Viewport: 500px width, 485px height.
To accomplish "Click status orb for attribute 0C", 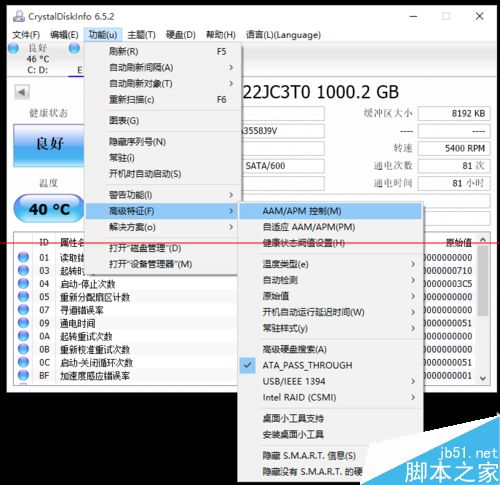I will tap(23, 362).
